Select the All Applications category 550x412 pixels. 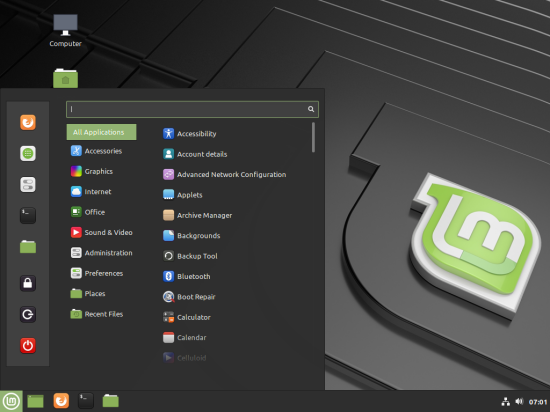click(x=101, y=132)
